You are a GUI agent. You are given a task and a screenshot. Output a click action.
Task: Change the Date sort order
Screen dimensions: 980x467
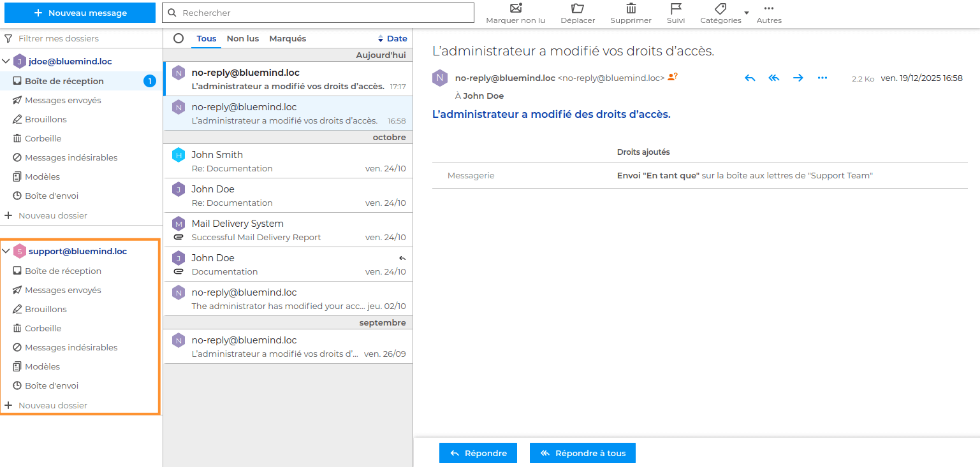pyautogui.click(x=392, y=38)
